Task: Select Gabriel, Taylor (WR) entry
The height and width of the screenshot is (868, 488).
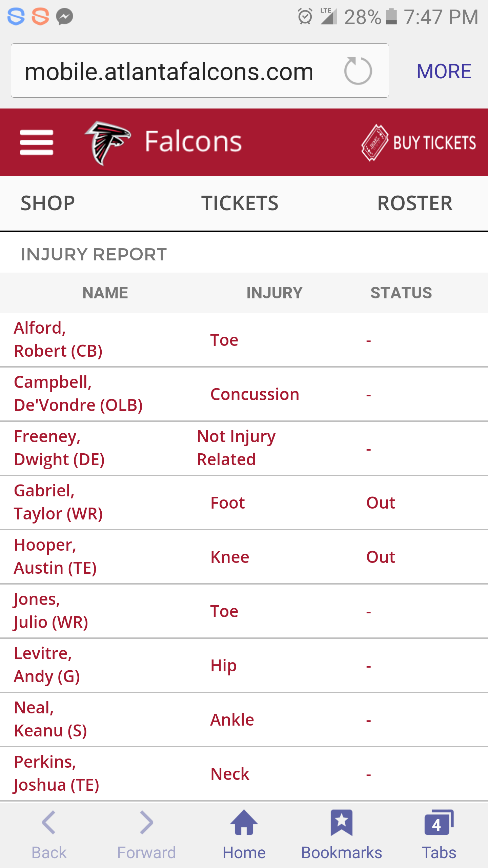Action: click(58, 502)
